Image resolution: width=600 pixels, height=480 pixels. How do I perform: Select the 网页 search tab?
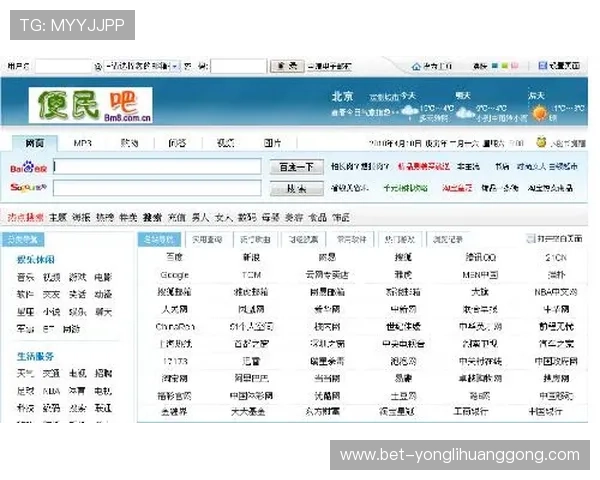tap(35, 143)
